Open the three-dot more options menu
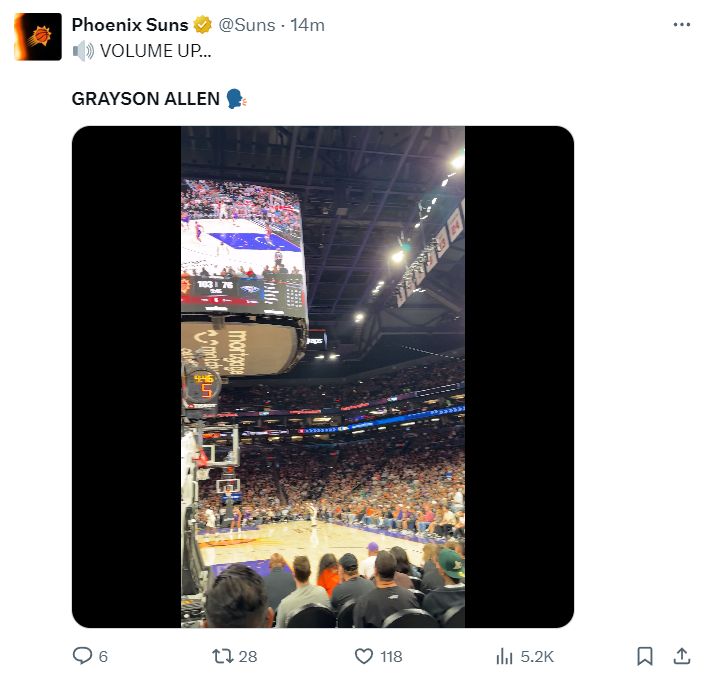The height and width of the screenshot is (677, 713). (x=682, y=25)
